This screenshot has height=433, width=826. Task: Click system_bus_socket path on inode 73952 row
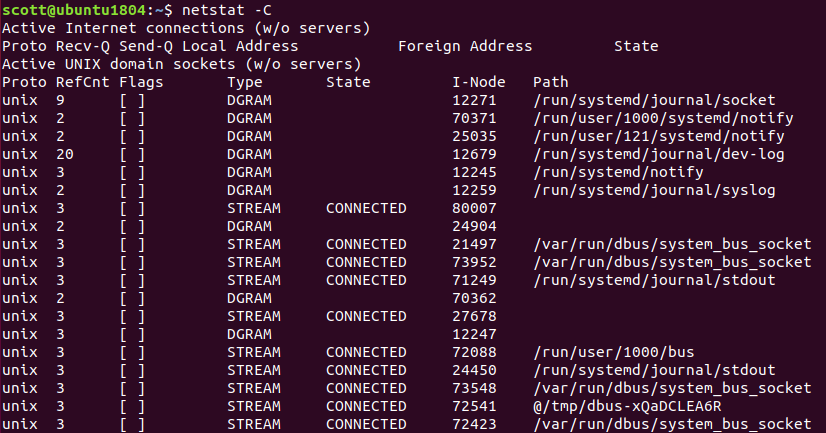[x=672, y=262]
